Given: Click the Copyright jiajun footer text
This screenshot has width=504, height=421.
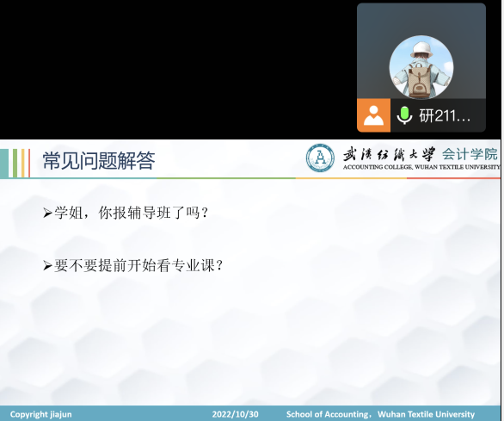Looking at the screenshot, I should [40, 414].
